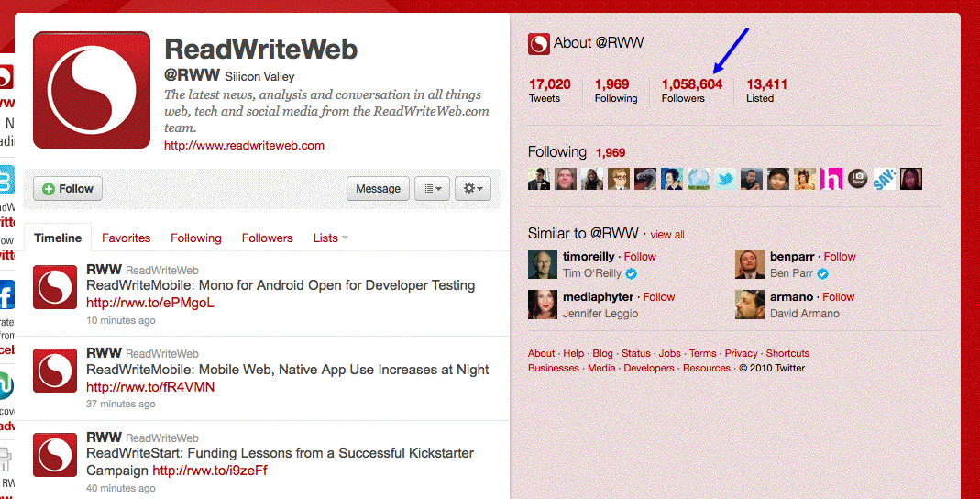Viewport: 980px width, 499px height.
Task: Follow benparr in similar accounts
Action: click(840, 256)
